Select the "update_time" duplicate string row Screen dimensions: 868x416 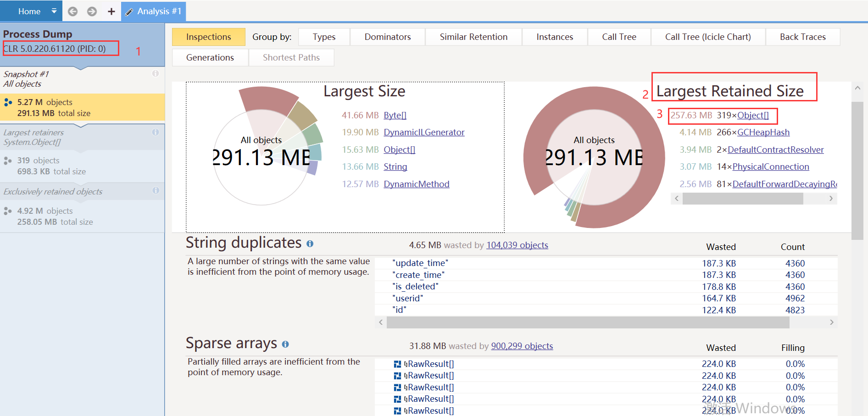pos(606,263)
